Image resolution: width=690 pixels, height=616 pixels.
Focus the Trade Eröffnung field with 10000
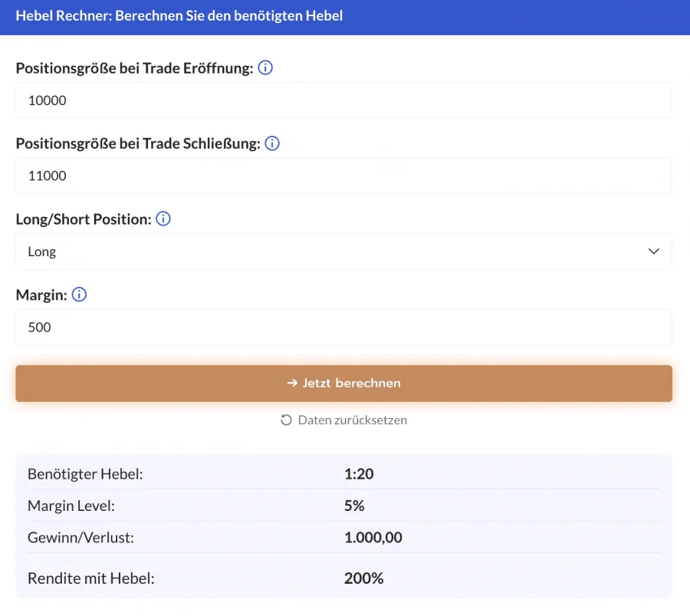pyautogui.click(x=343, y=100)
